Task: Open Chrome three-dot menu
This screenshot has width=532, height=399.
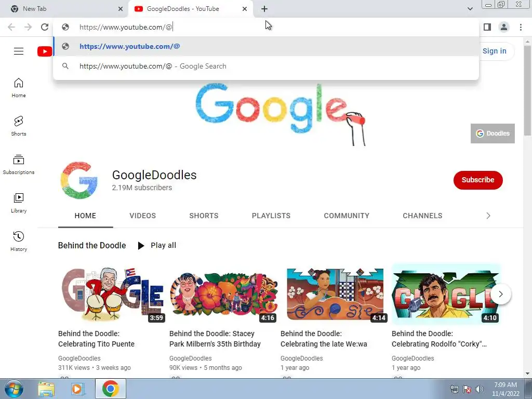Action: tap(521, 27)
